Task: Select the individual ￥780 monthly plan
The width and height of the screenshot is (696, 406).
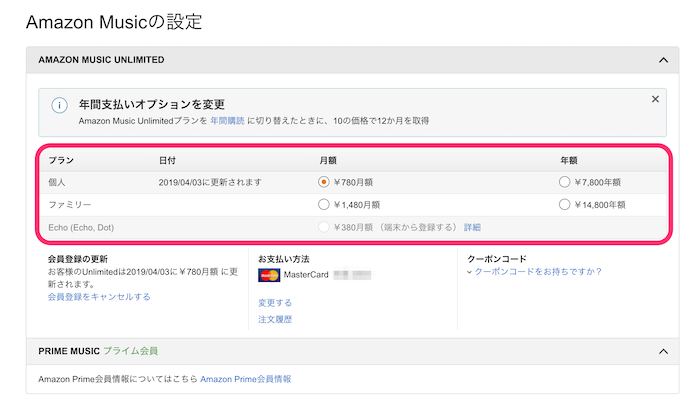Action: tap(323, 182)
